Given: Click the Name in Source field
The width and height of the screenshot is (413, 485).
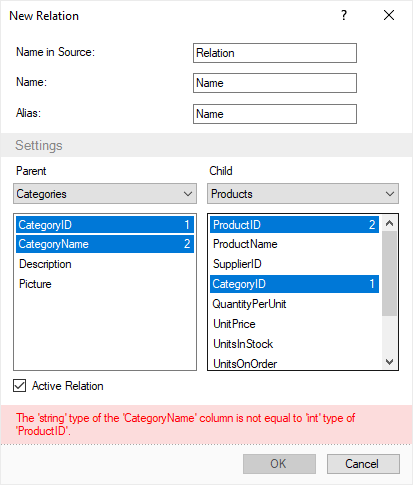Looking at the screenshot, I should (275, 53).
